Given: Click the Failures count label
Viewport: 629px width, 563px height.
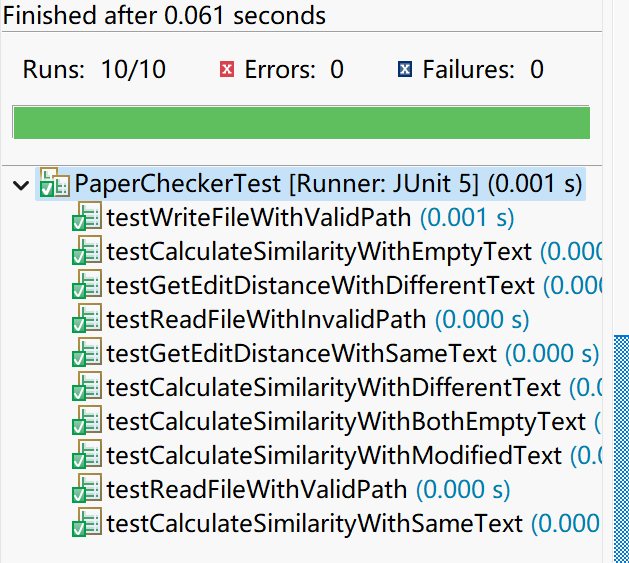Looking at the screenshot, I should pyautogui.click(x=483, y=69).
